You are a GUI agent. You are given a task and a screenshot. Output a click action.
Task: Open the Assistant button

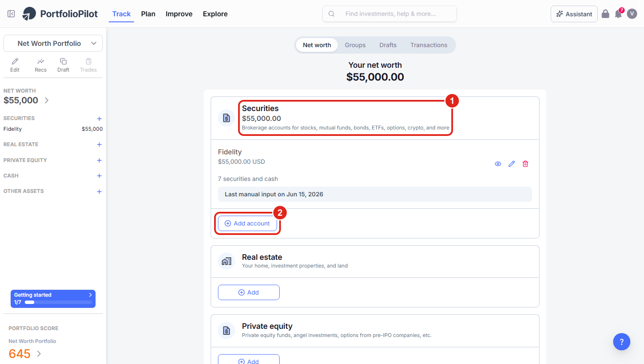tap(574, 14)
